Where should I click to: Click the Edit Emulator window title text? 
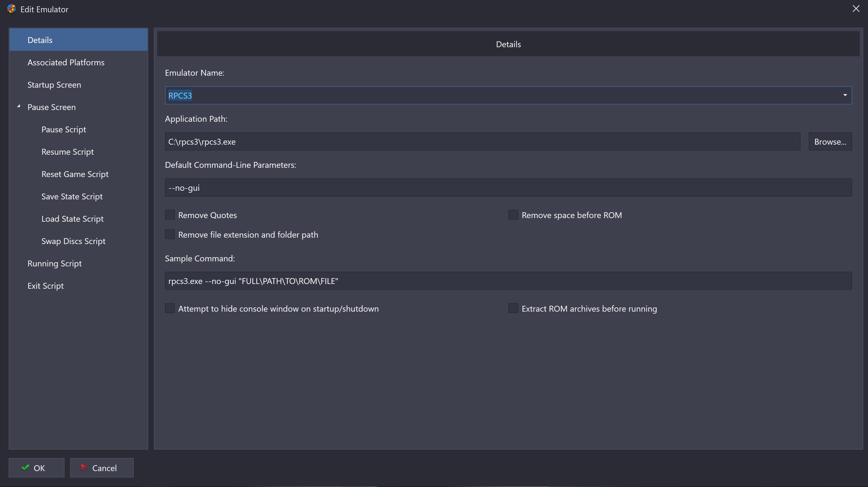point(44,9)
